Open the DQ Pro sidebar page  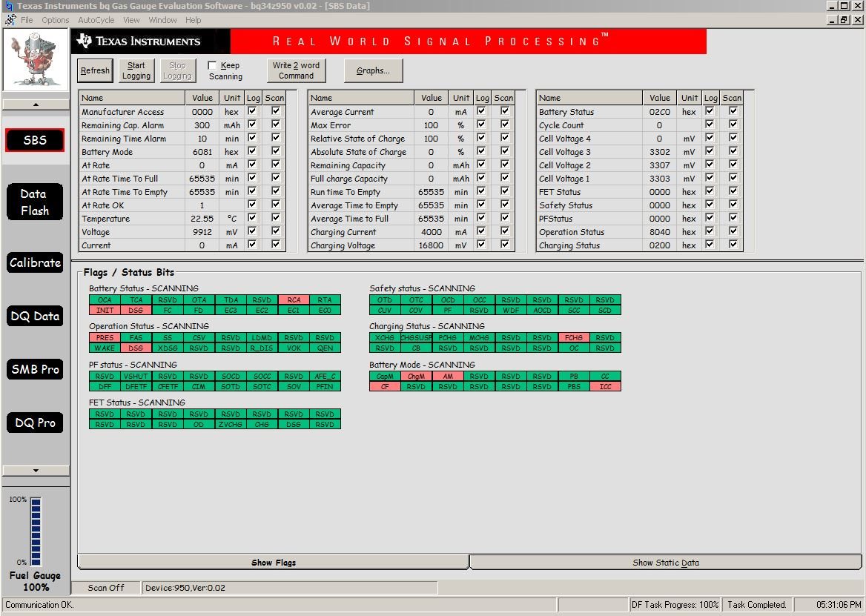click(35, 423)
